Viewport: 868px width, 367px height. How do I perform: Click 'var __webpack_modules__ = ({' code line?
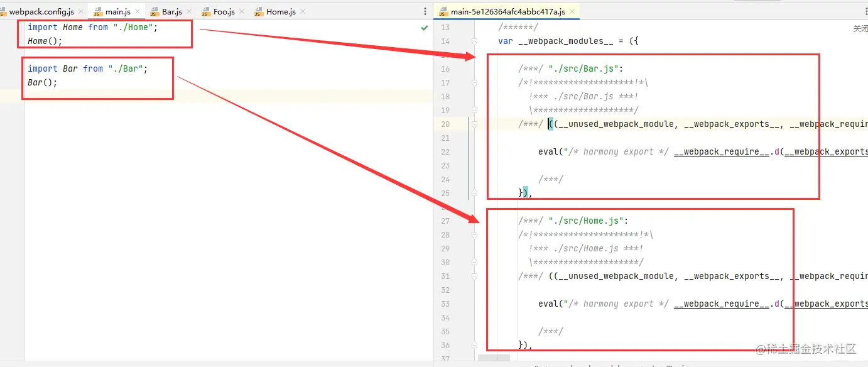click(x=568, y=41)
